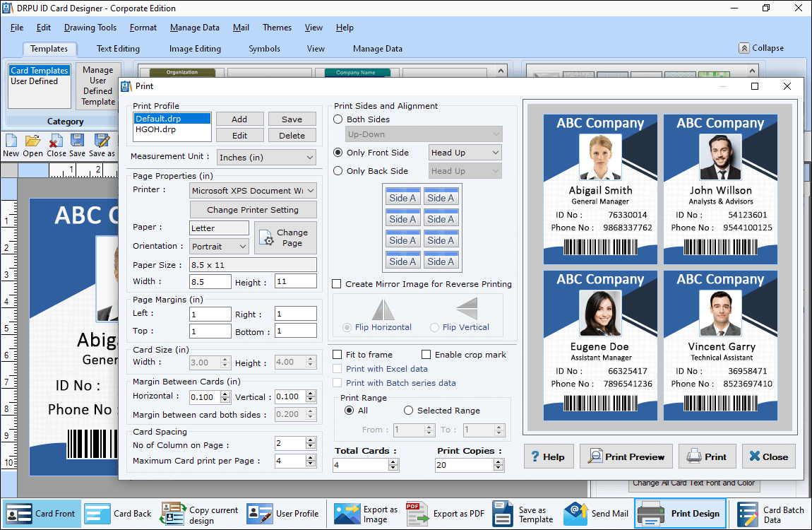Open the Drawing Tools menu

tap(90, 28)
